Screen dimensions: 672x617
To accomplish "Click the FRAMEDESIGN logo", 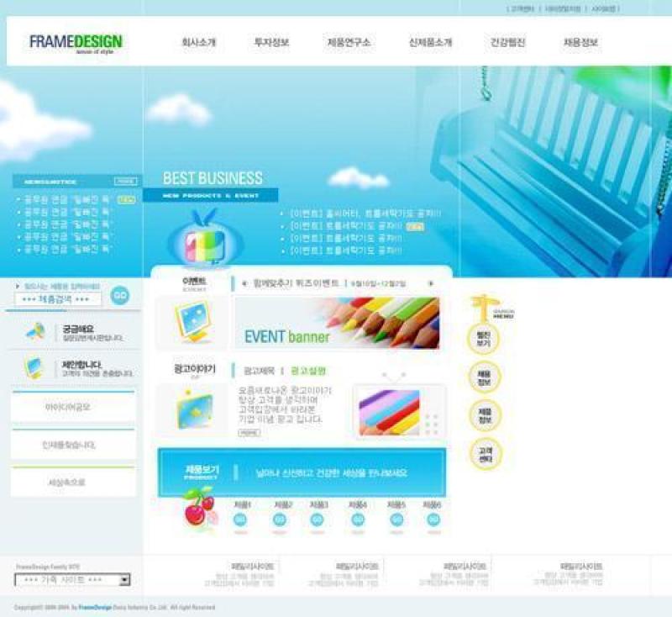I will coord(76,42).
